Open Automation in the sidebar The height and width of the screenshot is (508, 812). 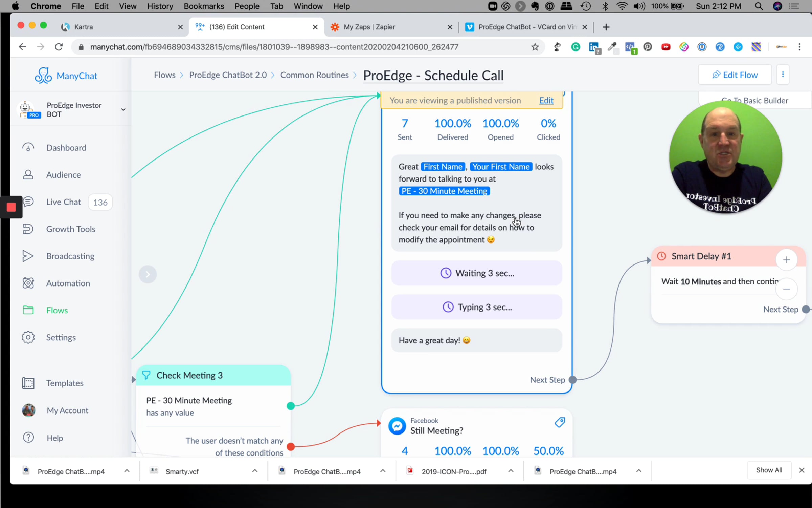pyautogui.click(x=68, y=283)
